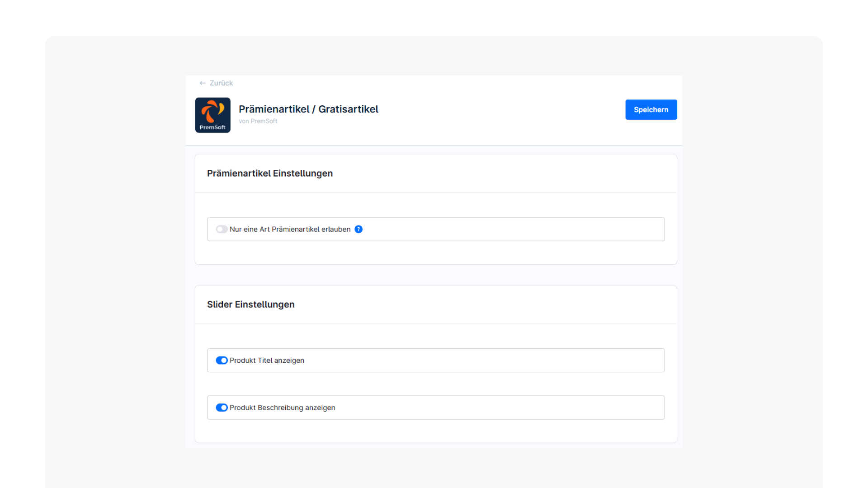Viewport: 868px width, 488px height.
Task: Click the von PremSoft author text
Action: click(x=258, y=121)
